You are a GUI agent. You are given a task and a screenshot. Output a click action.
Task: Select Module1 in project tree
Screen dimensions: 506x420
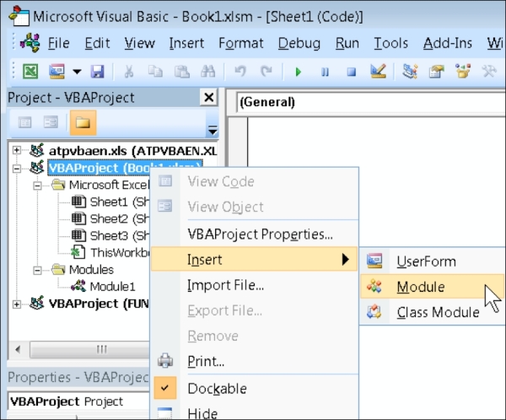click(112, 287)
